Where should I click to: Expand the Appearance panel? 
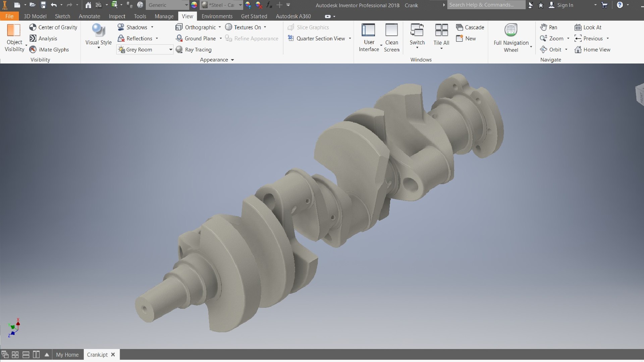pos(217,60)
